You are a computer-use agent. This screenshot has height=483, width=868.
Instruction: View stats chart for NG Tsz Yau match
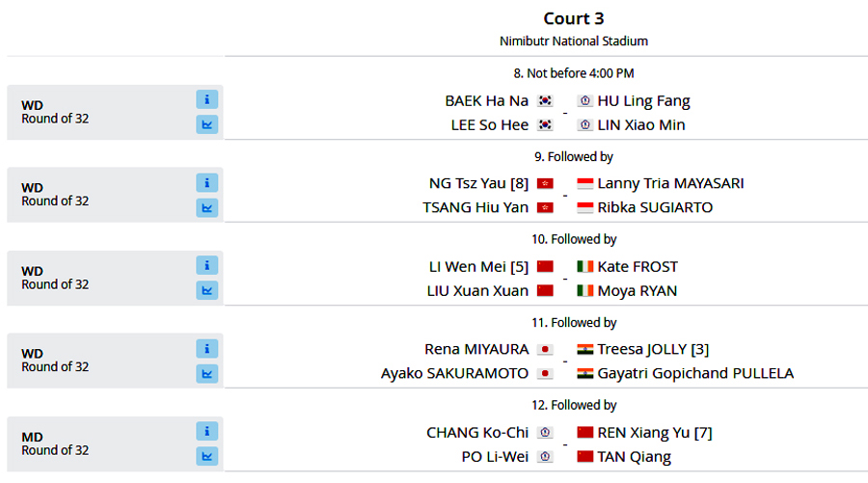pyautogui.click(x=206, y=207)
